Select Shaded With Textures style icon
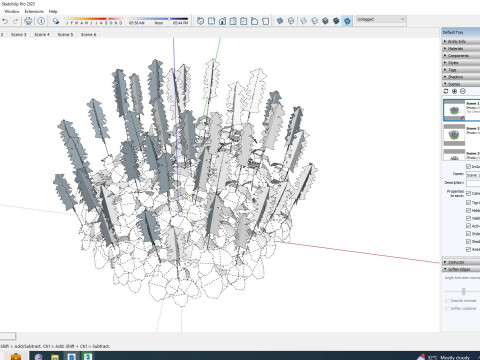Viewport: 480px width, 360px height. pyautogui.click(x=336, y=21)
